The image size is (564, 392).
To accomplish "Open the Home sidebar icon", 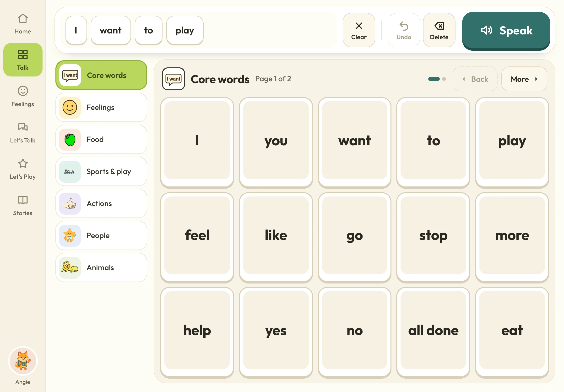I will click(x=23, y=24).
